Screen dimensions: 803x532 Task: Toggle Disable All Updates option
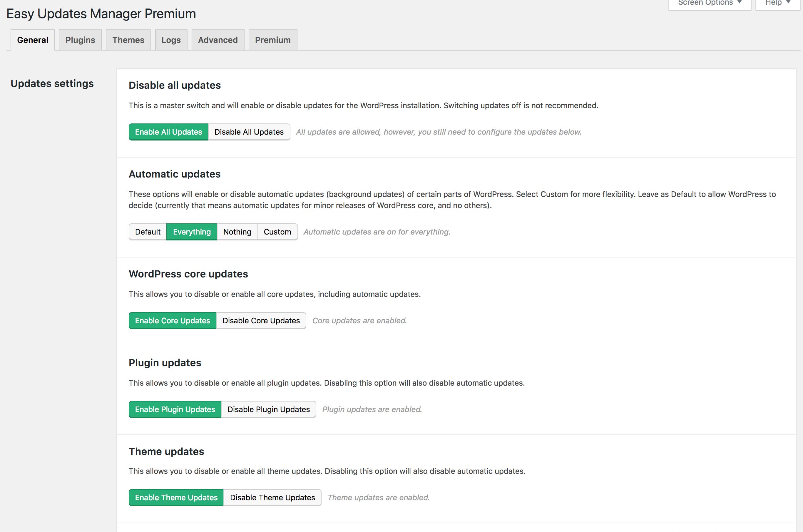pyautogui.click(x=249, y=131)
